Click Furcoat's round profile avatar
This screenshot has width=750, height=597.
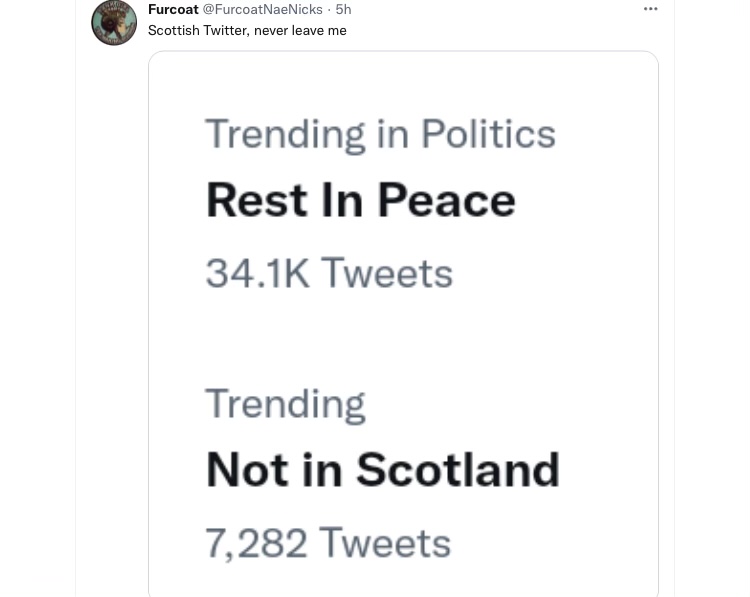114,22
